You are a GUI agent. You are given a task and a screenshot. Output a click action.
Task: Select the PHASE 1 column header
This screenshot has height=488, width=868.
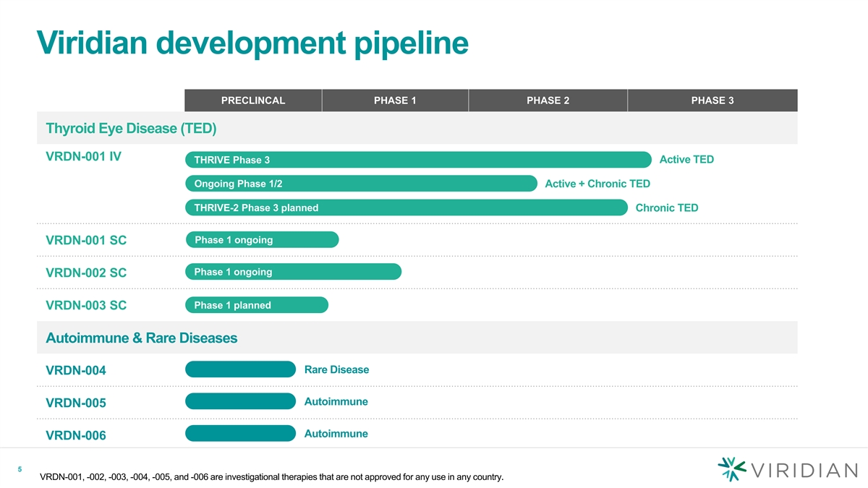click(394, 100)
